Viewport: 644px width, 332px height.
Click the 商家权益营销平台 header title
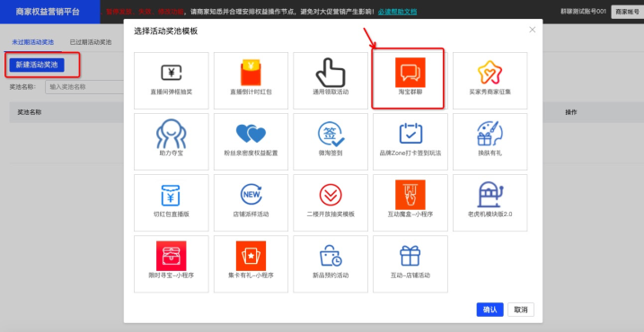click(x=48, y=12)
